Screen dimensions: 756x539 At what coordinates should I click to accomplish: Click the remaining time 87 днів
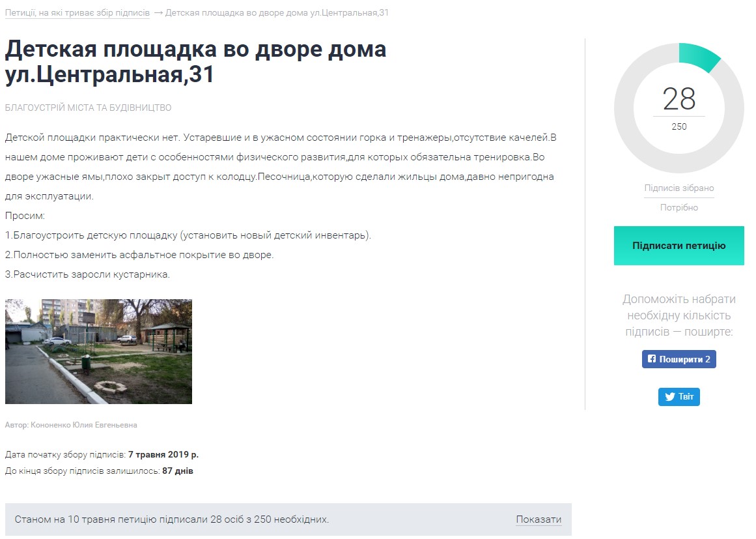tap(178, 471)
